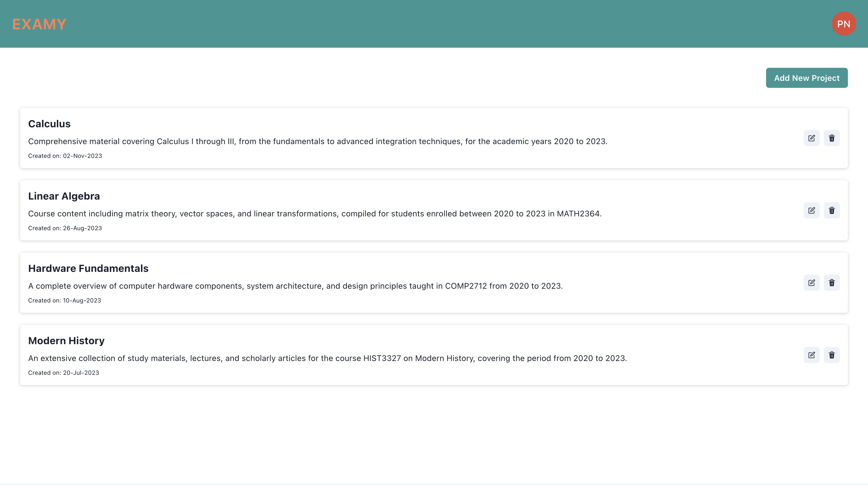This screenshot has width=868, height=485.
Task: Open the Linear Algebra project title
Action: (x=64, y=196)
